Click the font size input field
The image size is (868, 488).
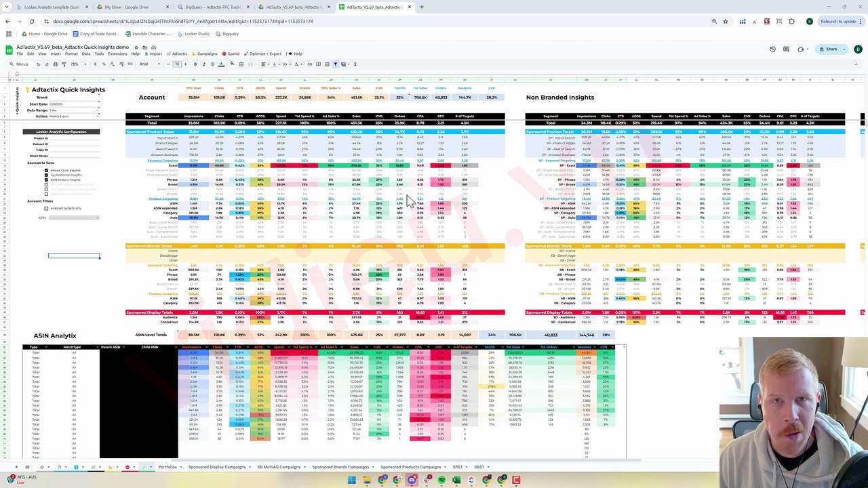point(177,64)
